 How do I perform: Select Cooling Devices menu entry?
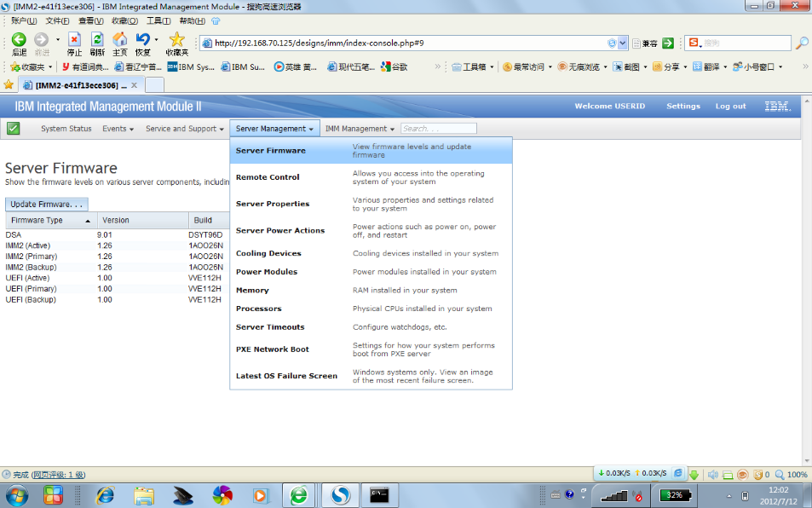point(371,253)
